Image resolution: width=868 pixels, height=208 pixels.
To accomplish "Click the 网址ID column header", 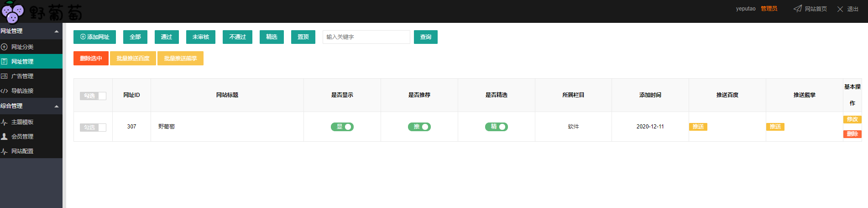I will point(131,95).
